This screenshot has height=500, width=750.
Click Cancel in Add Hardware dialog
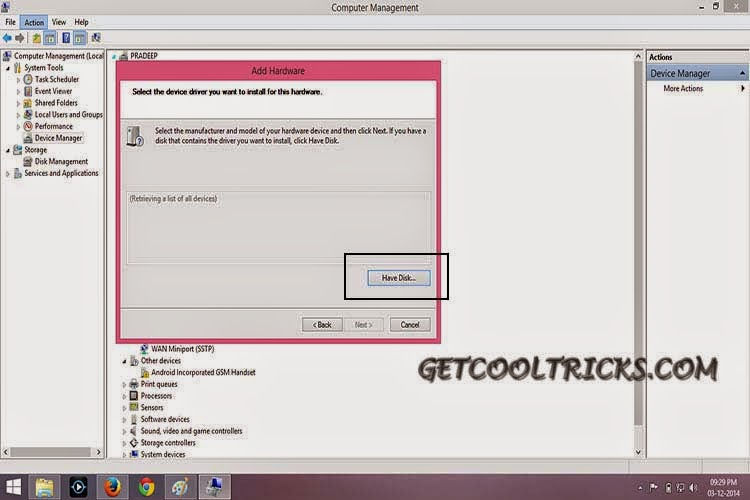[x=410, y=325]
